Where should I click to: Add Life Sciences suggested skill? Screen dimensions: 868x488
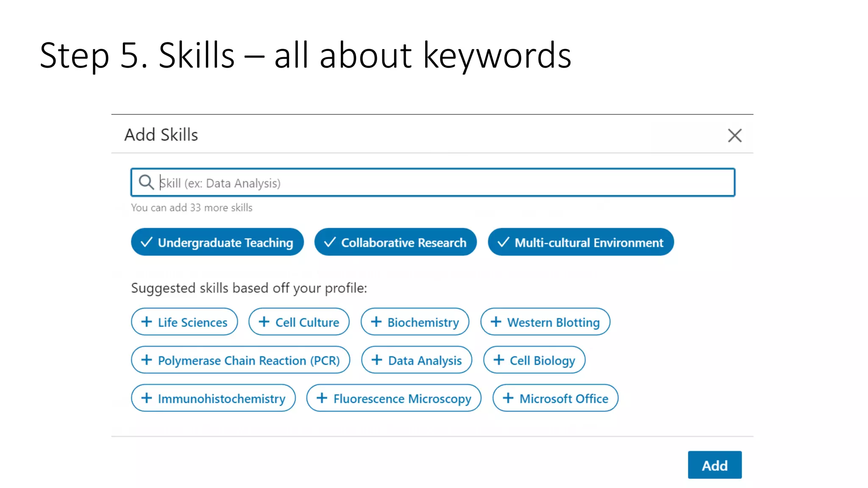(x=184, y=322)
